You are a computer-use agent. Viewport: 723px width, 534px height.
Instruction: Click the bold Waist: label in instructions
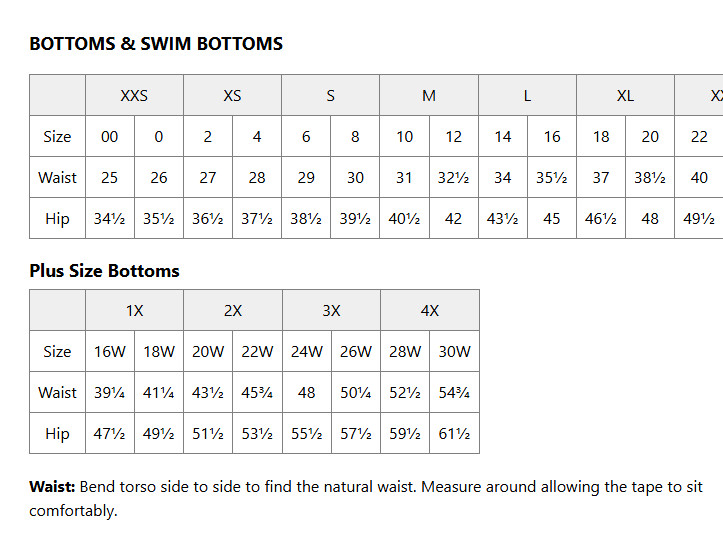coord(52,487)
